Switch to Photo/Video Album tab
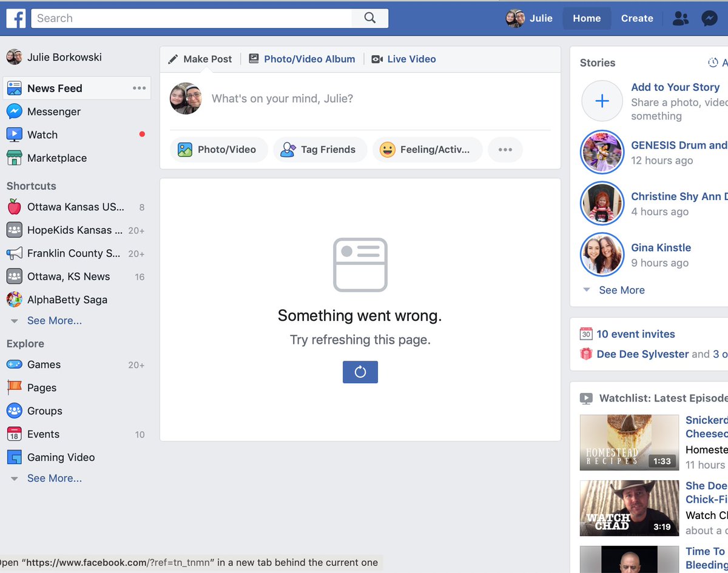Image resolution: width=728 pixels, height=573 pixels. click(x=302, y=59)
